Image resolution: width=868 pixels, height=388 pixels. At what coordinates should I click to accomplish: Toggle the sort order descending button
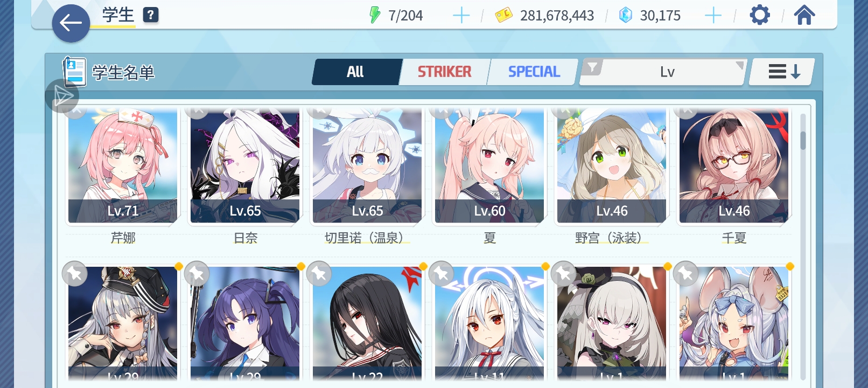click(x=783, y=72)
